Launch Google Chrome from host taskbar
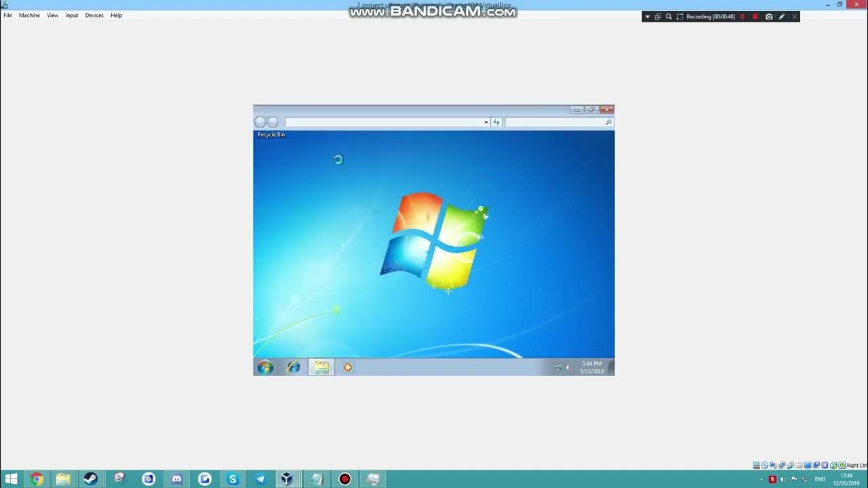Screen dimensions: 868x488 [37, 479]
